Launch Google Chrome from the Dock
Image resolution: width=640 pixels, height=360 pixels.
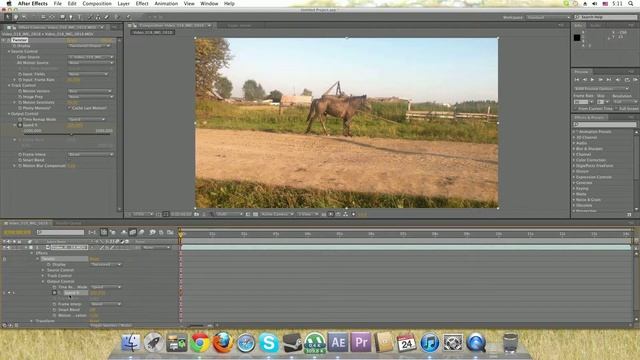coord(200,342)
